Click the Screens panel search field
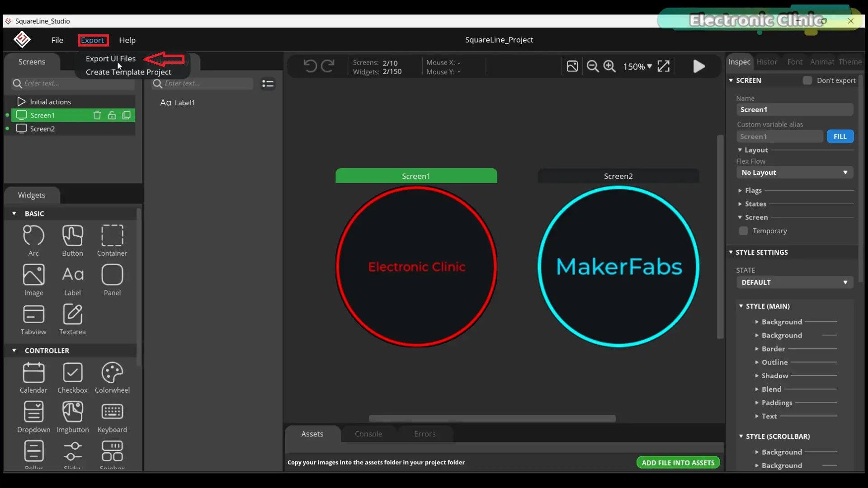The image size is (868, 488). (x=72, y=84)
